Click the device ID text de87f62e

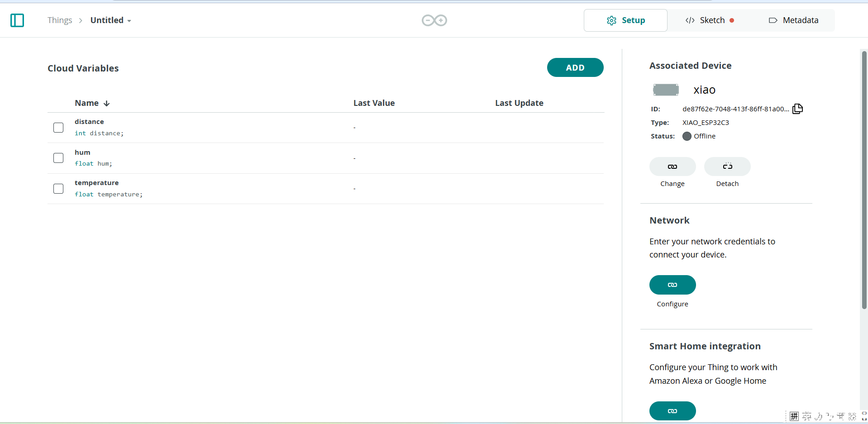736,109
